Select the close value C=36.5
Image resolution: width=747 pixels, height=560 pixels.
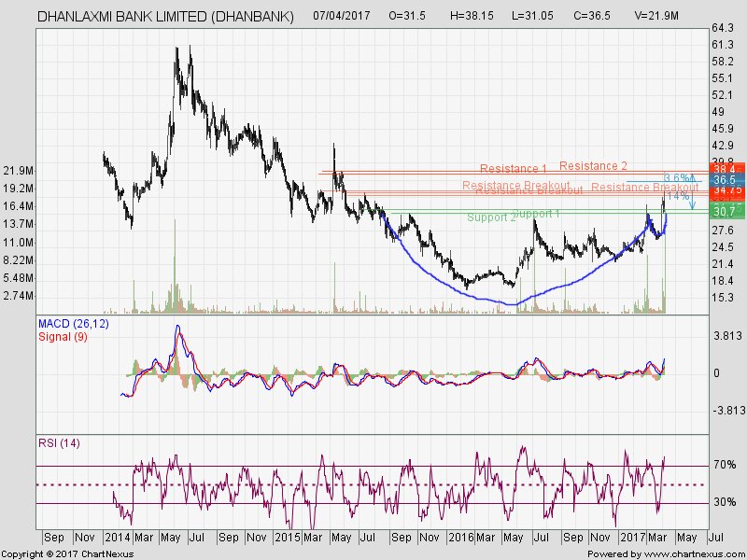pos(592,16)
